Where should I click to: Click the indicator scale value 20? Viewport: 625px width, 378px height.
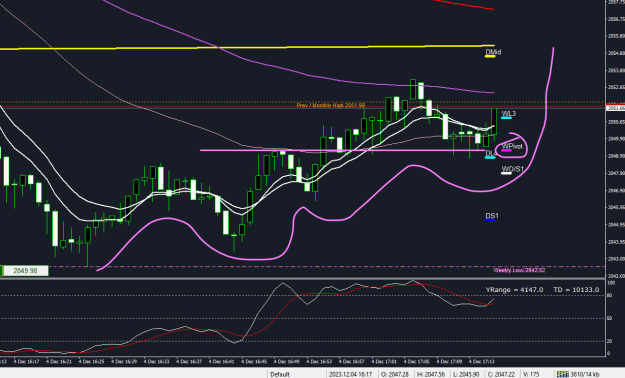(609, 341)
